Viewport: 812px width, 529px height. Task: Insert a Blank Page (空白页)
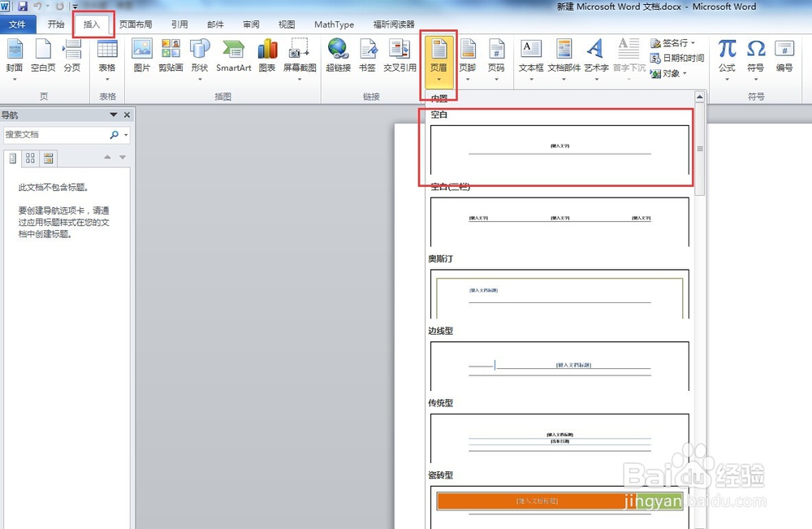(x=43, y=50)
